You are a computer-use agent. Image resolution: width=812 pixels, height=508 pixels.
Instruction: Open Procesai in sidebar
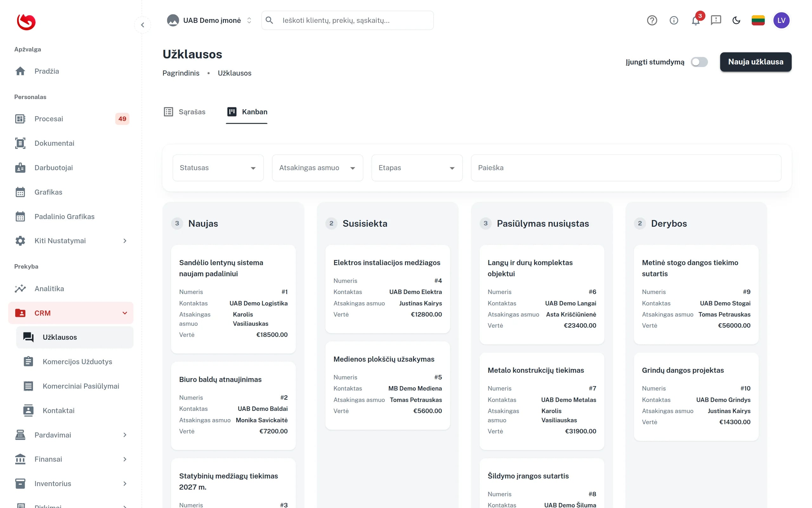pyautogui.click(x=71, y=119)
